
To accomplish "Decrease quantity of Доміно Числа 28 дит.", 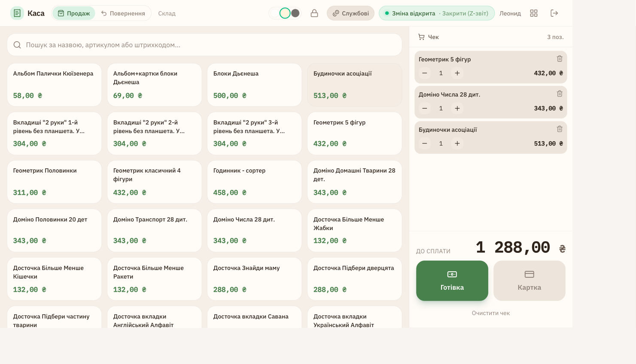I will (425, 109).
